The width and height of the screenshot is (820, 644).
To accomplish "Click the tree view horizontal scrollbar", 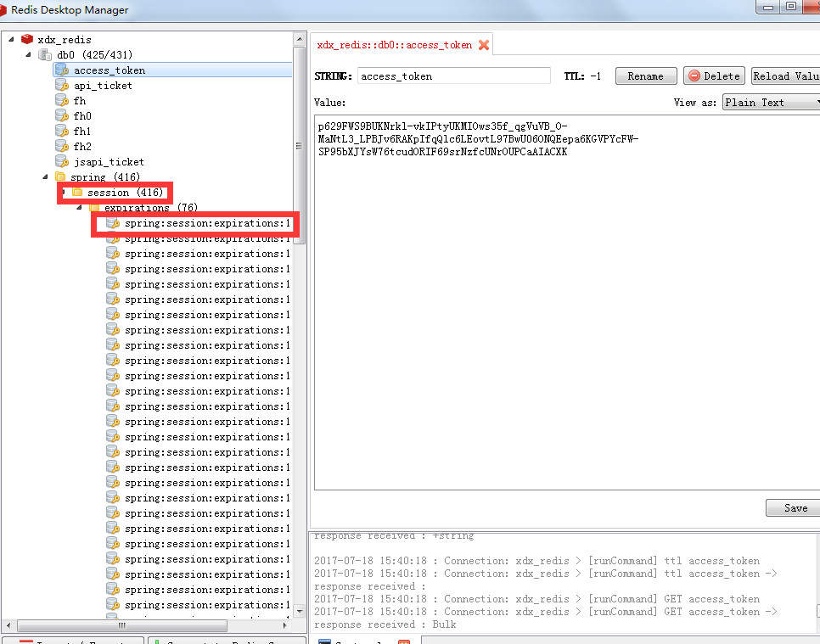I will (121, 624).
